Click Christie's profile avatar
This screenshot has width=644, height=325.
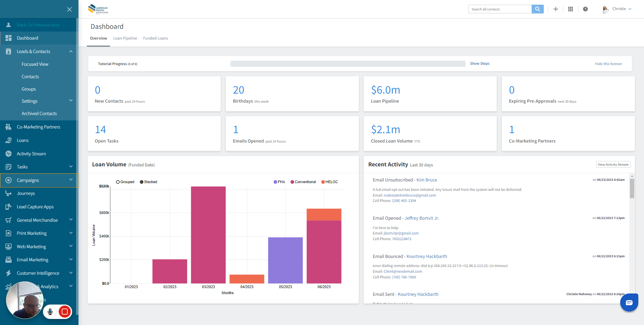pos(605,9)
